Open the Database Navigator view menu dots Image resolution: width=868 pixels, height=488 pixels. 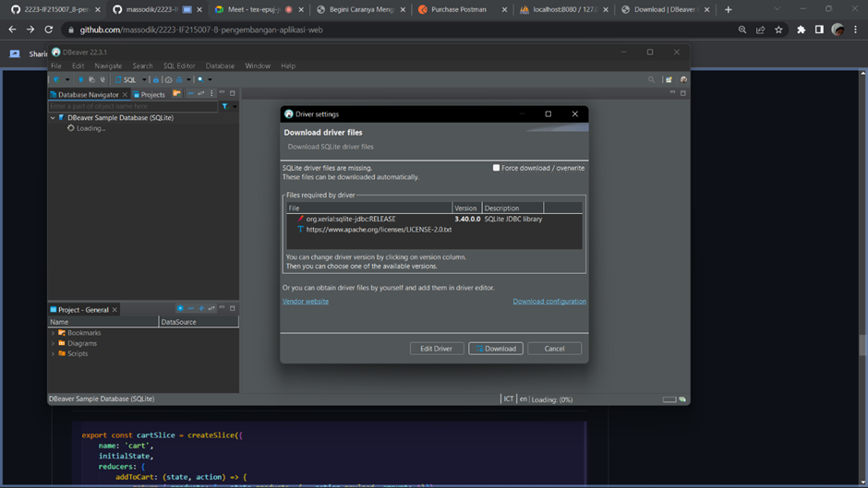(211, 93)
